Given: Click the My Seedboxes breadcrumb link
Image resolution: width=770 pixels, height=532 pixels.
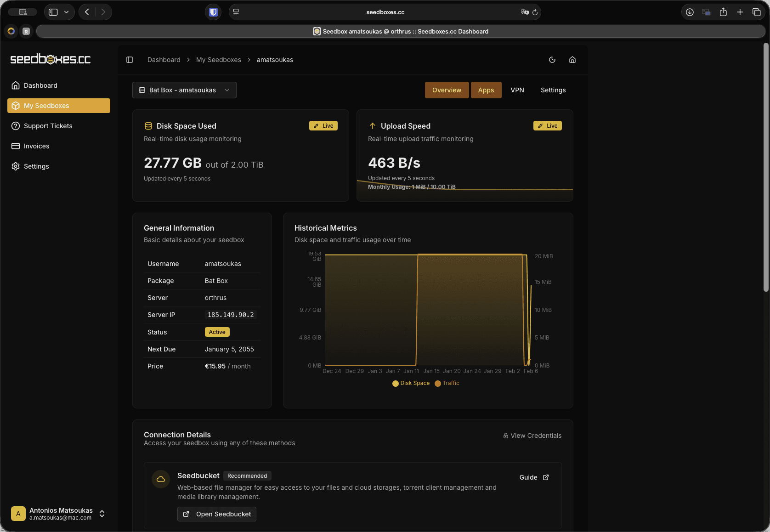Looking at the screenshot, I should (219, 60).
